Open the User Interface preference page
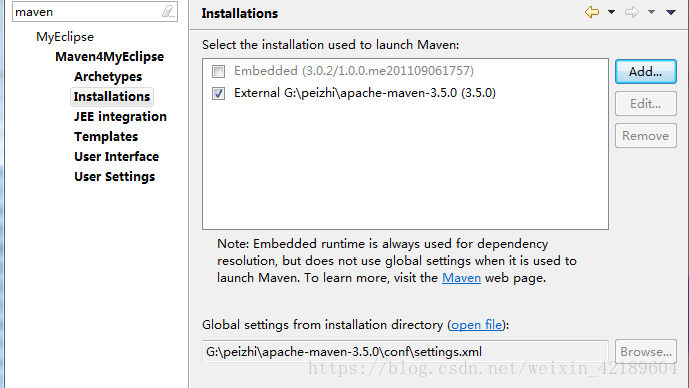Screen dimensions: 689x388 (116, 156)
